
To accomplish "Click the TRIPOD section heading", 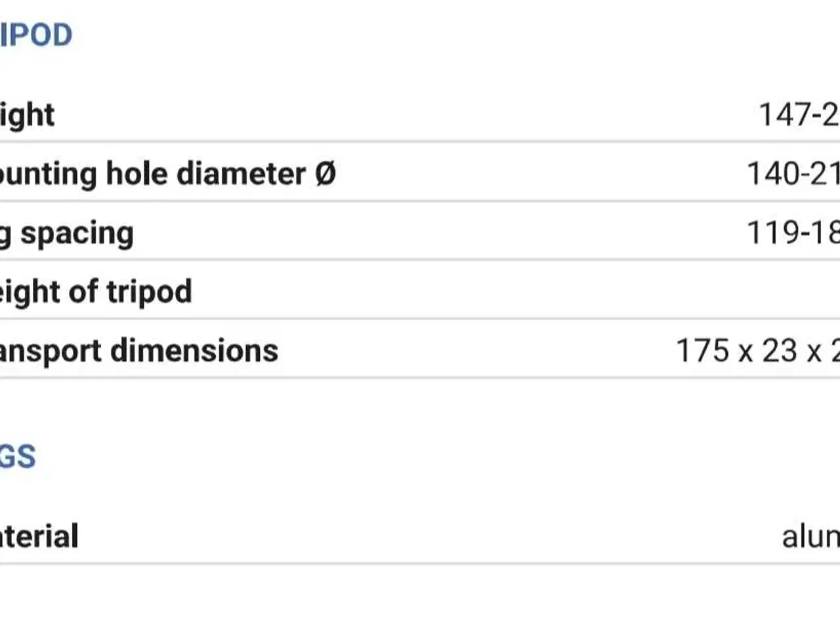I will [35, 35].
